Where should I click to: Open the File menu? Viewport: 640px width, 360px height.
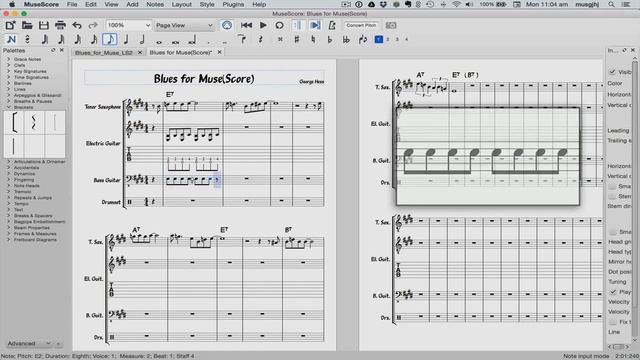coord(72,4)
